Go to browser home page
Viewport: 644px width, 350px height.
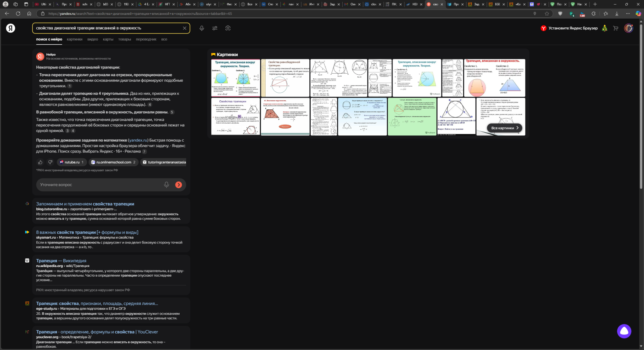(29, 14)
